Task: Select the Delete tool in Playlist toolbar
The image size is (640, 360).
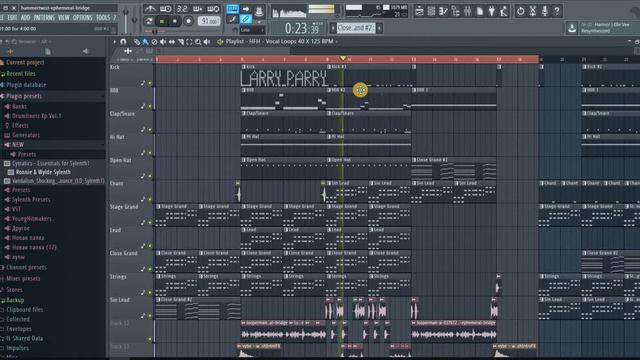Action: tap(154, 42)
